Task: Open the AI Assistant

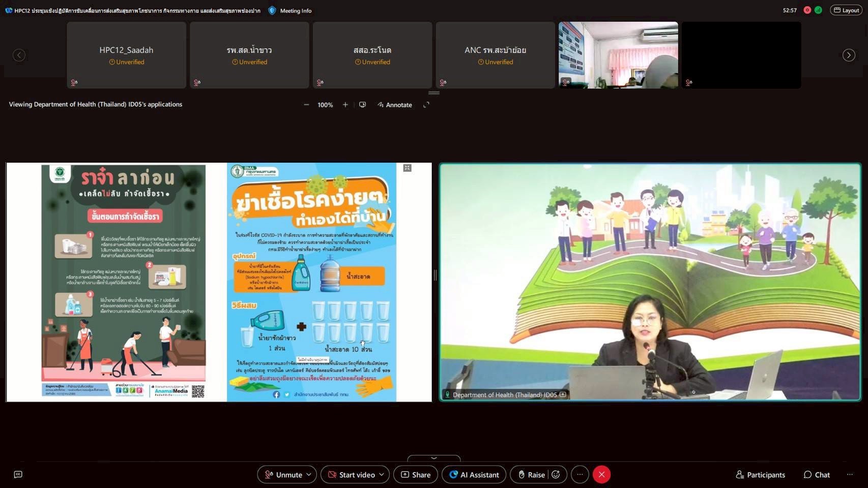Action: (x=474, y=474)
